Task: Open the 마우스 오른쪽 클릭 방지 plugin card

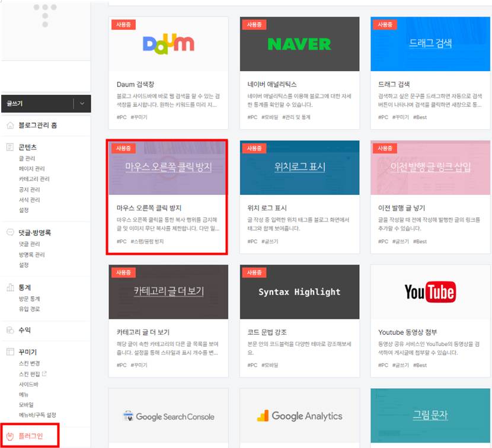Action: (167, 197)
